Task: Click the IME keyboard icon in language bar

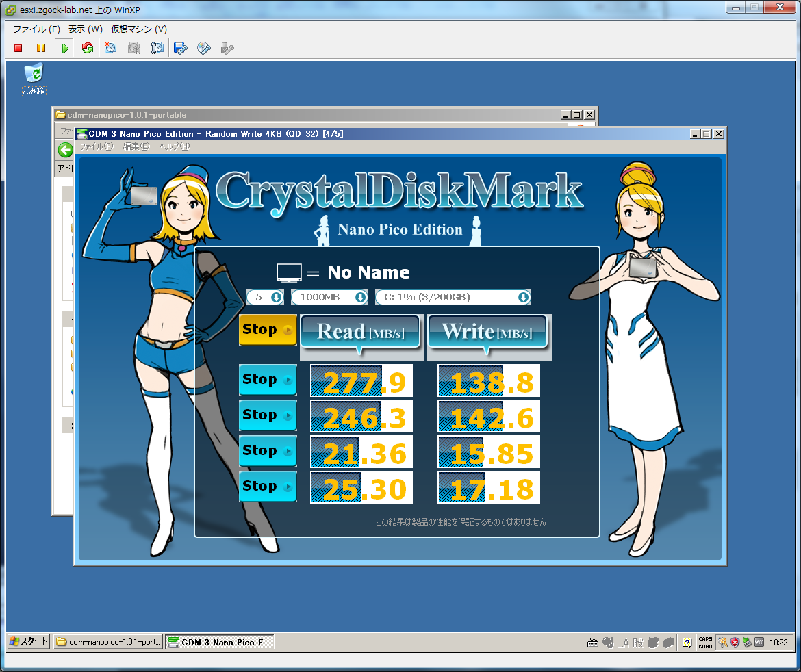Action: coord(593,643)
